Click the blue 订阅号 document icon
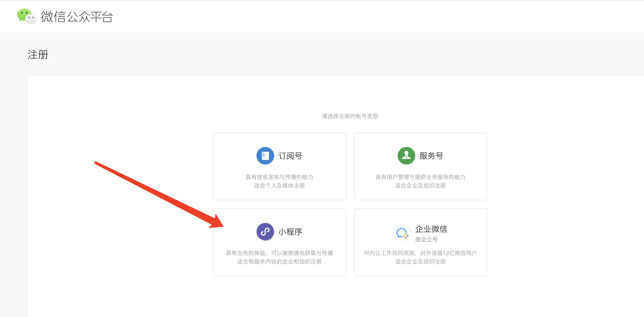Viewport: 644px width, 317px height. click(265, 156)
